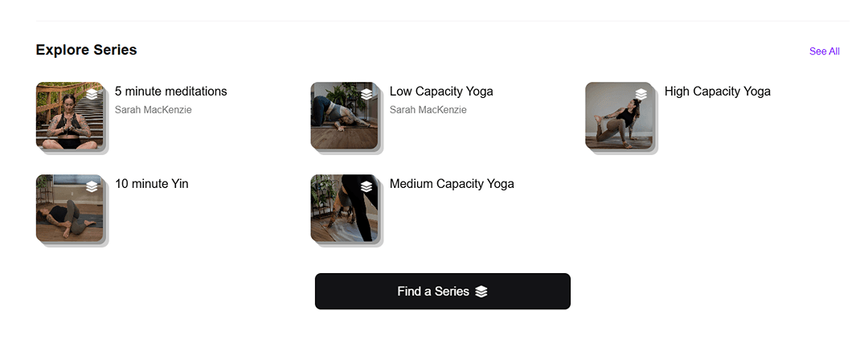Click the layers icon in Find a Series button
Viewport: 868px width, 343px height.
click(481, 292)
